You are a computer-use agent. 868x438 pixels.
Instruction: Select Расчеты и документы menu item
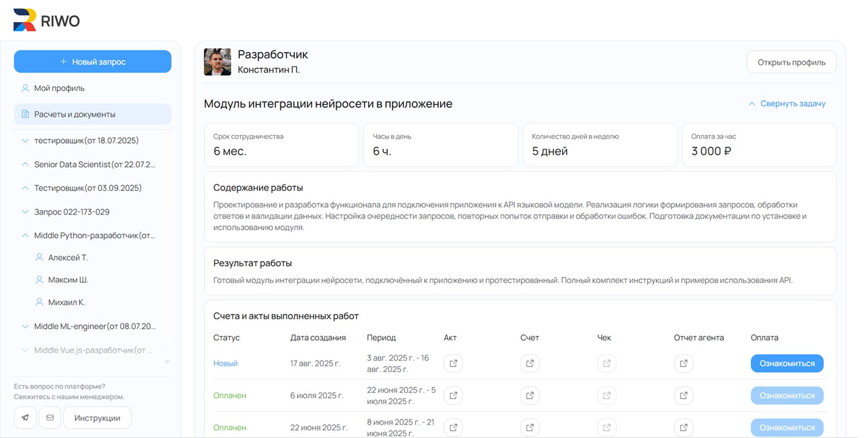[x=75, y=114]
